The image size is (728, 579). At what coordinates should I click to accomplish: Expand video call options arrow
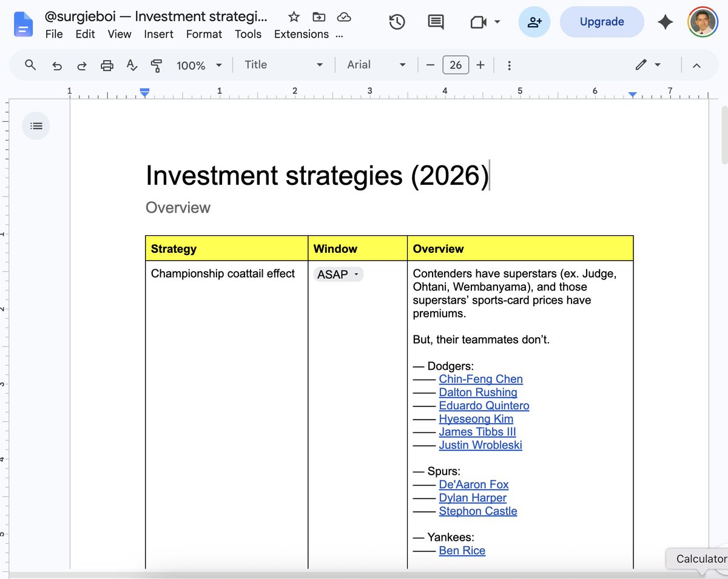pyautogui.click(x=497, y=22)
